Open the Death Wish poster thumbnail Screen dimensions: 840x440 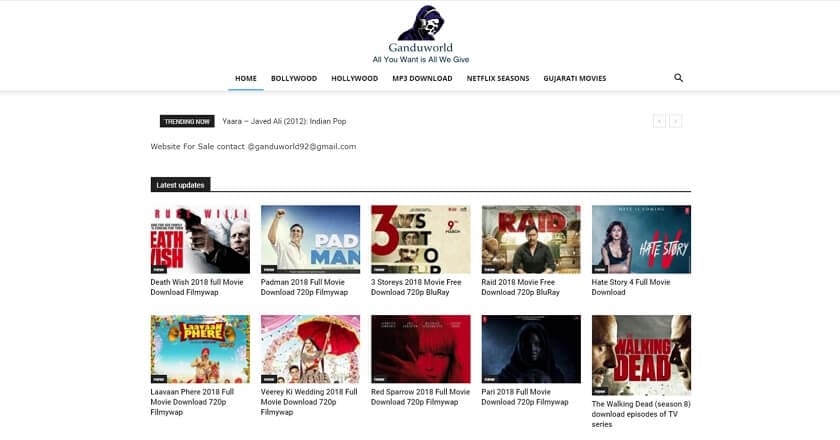[200, 239]
